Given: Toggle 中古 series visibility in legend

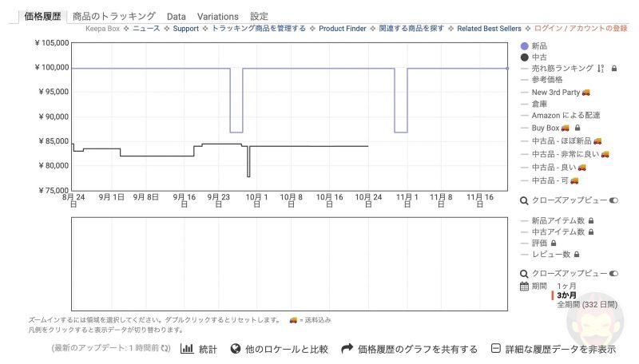Looking at the screenshot, I should point(540,57).
